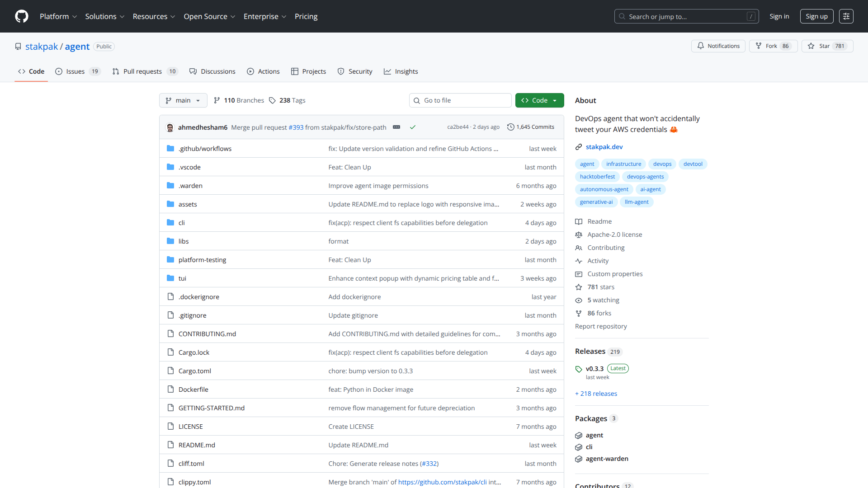Open the Insights tab
The height and width of the screenshot is (488, 868).
(x=401, y=71)
